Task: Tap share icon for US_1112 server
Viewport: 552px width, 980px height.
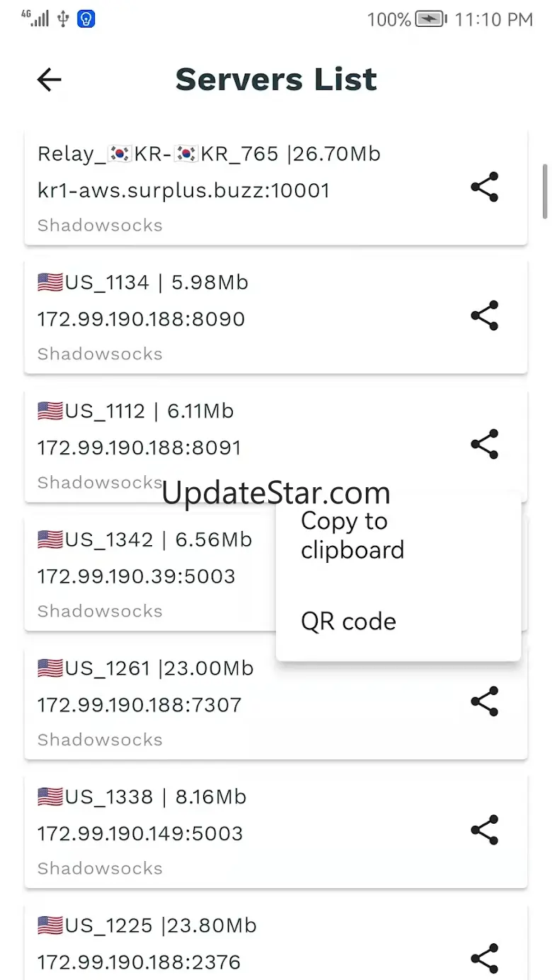Action: pyautogui.click(x=485, y=444)
